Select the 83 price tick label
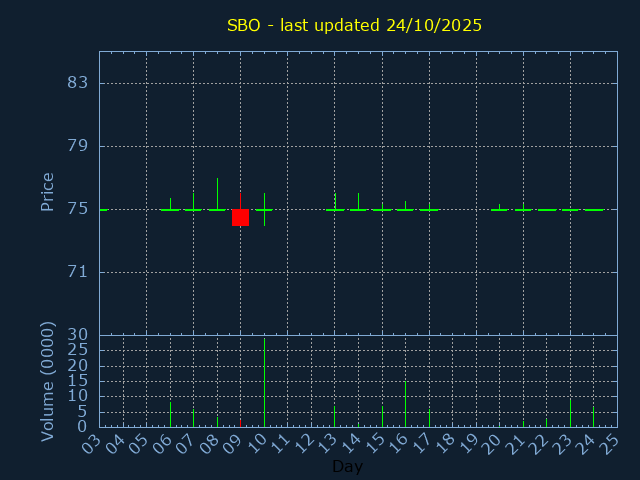The height and width of the screenshot is (480, 640). [x=78, y=83]
